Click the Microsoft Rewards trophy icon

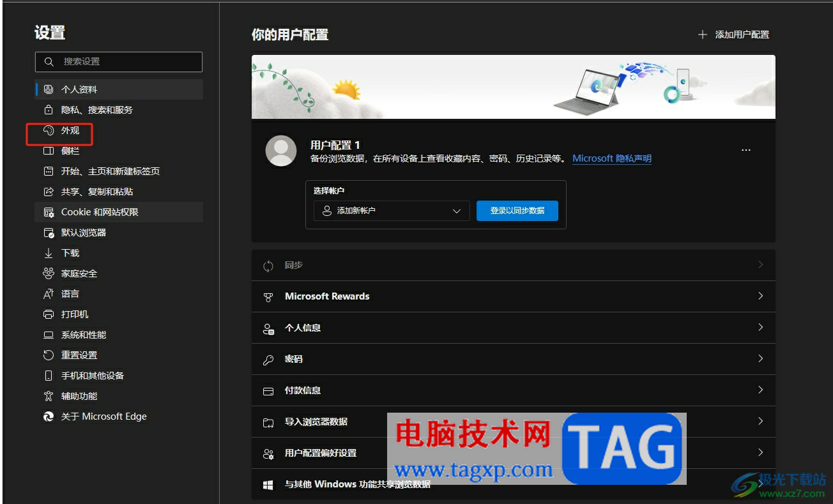pos(268,297)
